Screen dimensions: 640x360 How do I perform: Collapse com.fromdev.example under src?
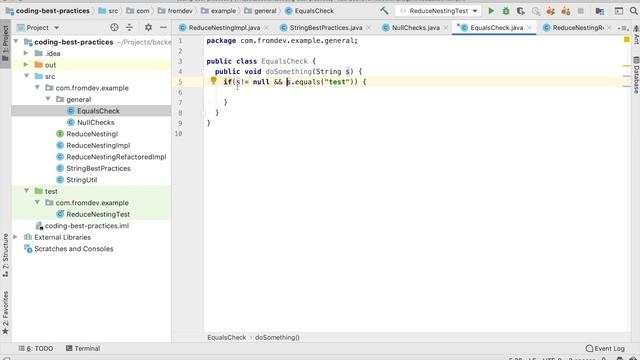click(37, 87)
